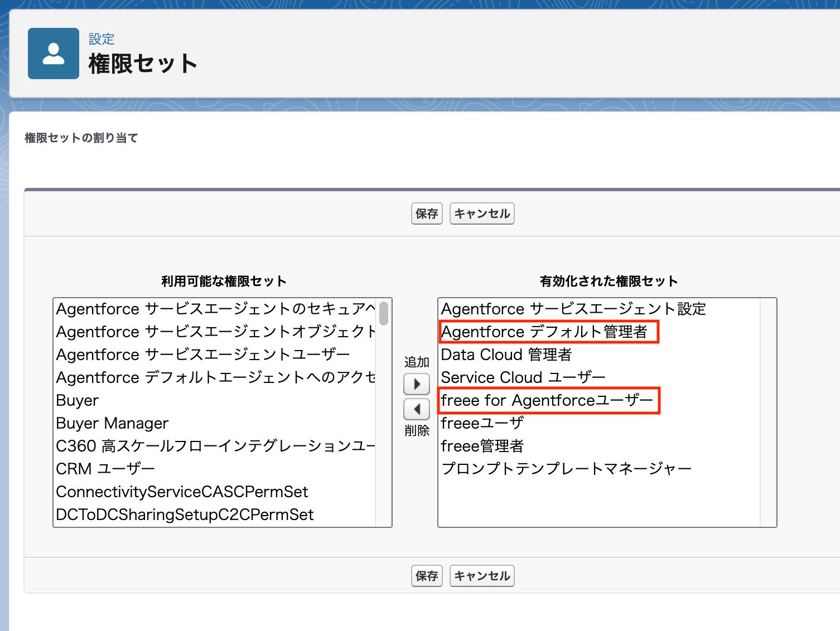
Task: Select freee for Agentforceユーザー item
Action: point(600,400)
